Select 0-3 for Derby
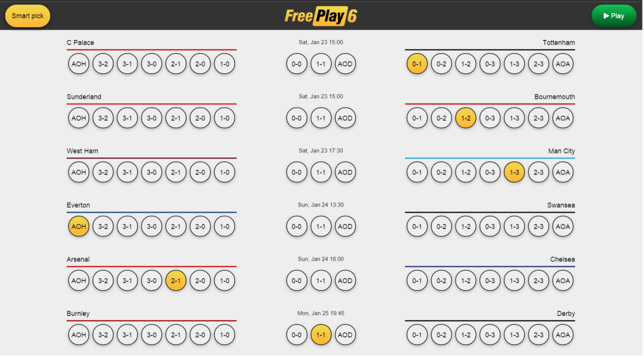Image resolution: width=644 pixels, height=356 pixels. pos(490,335)
